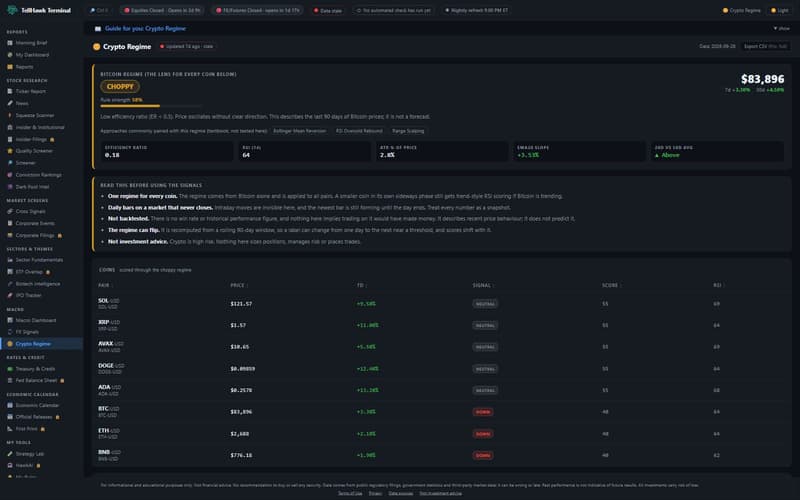
Task: Select the DOGE-USD coin row
Action: coord(441,369)
